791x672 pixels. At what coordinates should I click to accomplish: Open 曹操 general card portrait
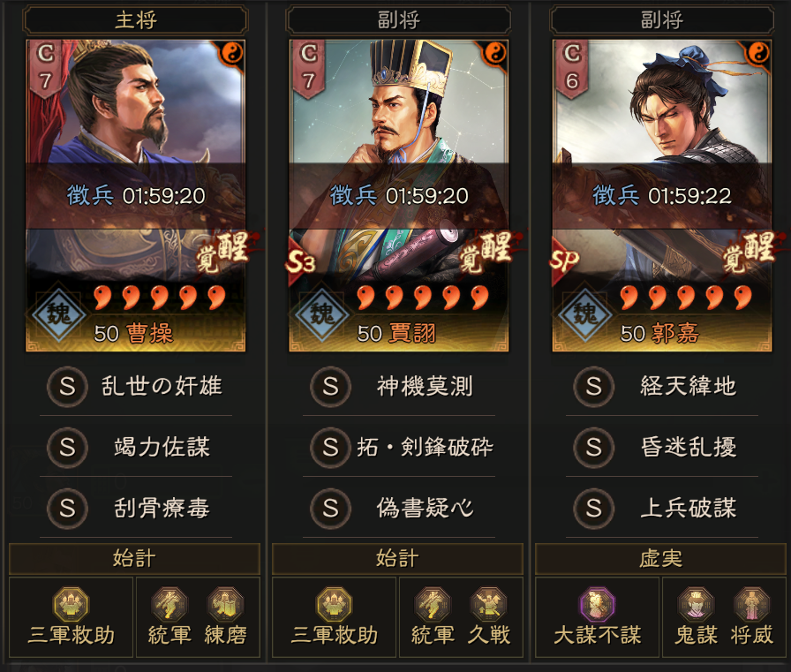click(136, 196)
